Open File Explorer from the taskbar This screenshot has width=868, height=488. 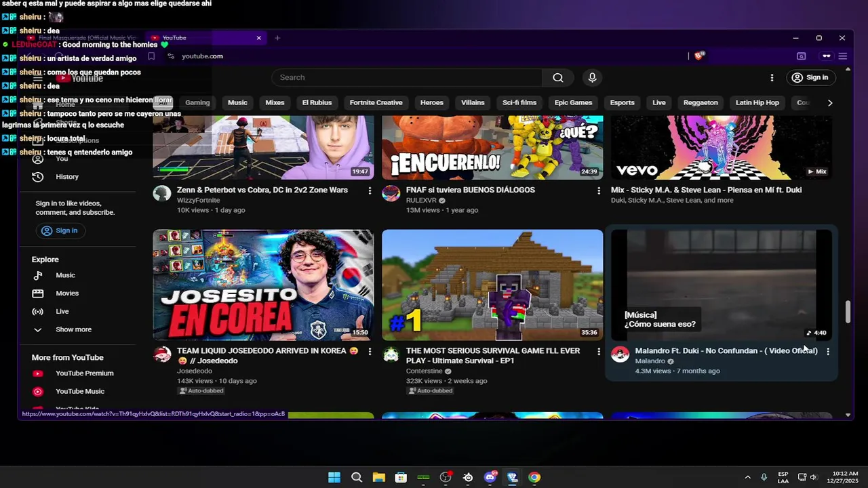378,477
